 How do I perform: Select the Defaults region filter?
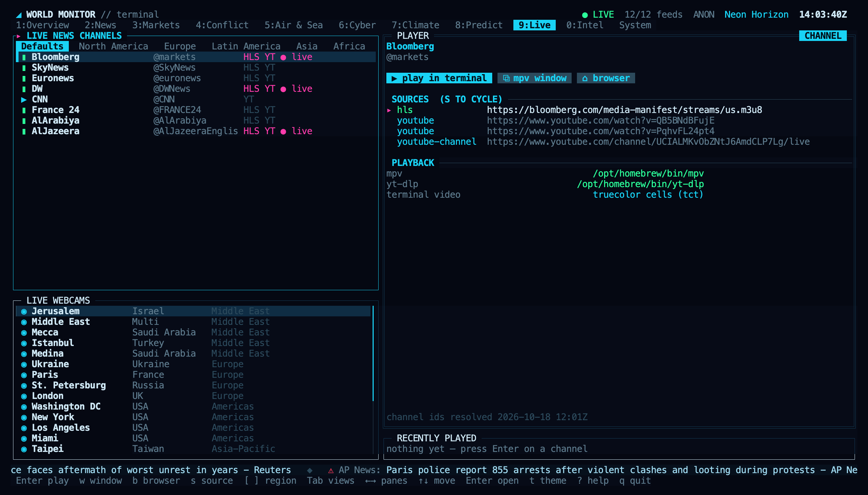coord(42,46)
